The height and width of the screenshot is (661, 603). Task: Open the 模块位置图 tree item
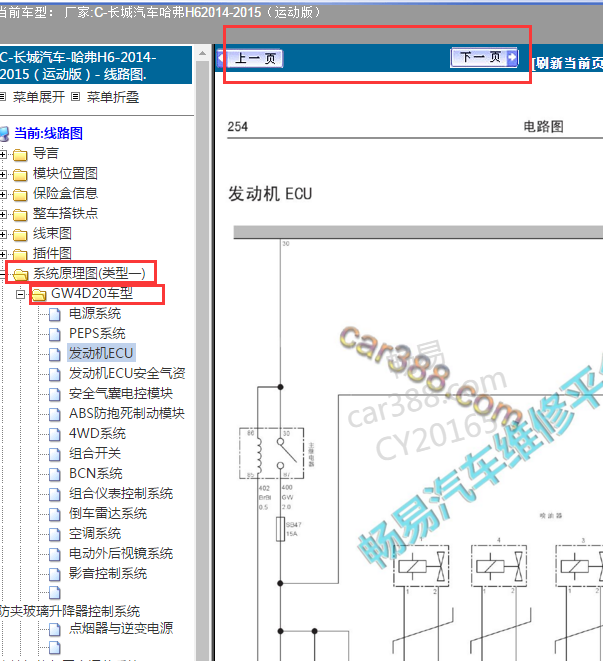pyautogui.click(x=65, y=173)
